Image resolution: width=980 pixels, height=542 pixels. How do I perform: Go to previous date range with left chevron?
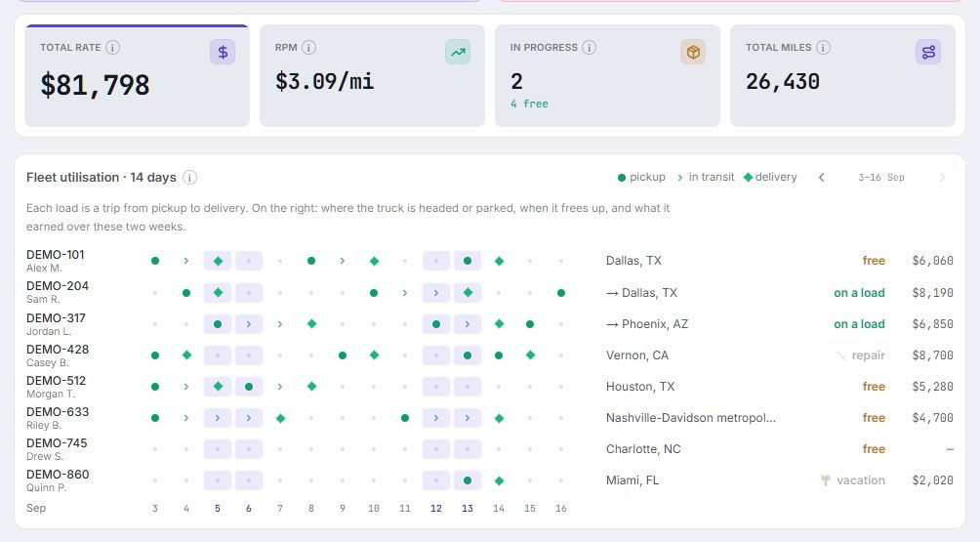point(821,178)
